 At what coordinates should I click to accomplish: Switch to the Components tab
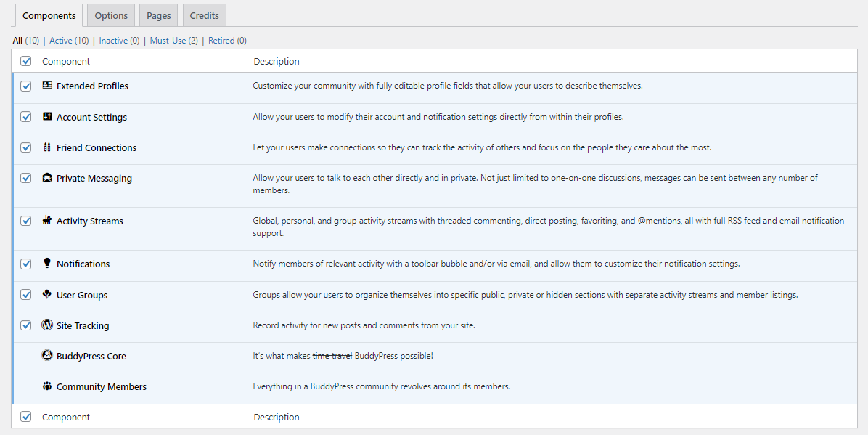coord(49,15)
